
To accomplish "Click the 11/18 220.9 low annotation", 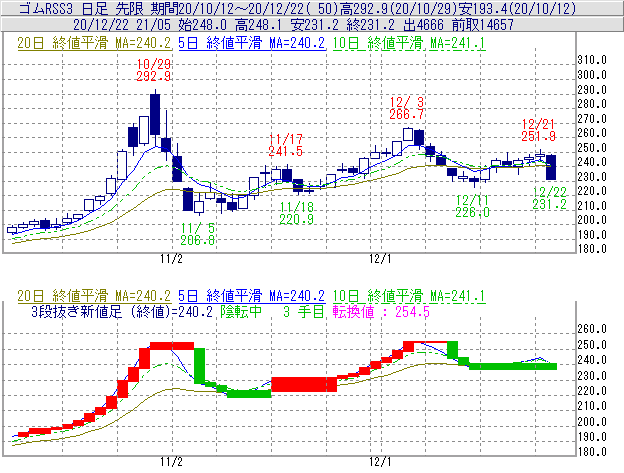I will click(x=296, y=213).
